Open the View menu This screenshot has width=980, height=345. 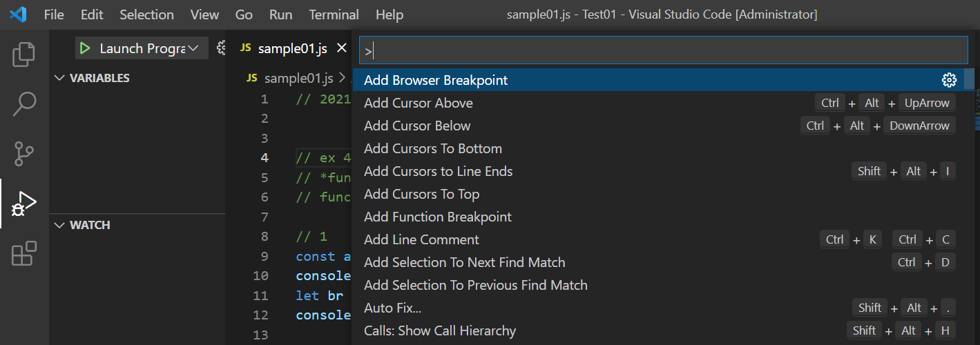(204, 14)
